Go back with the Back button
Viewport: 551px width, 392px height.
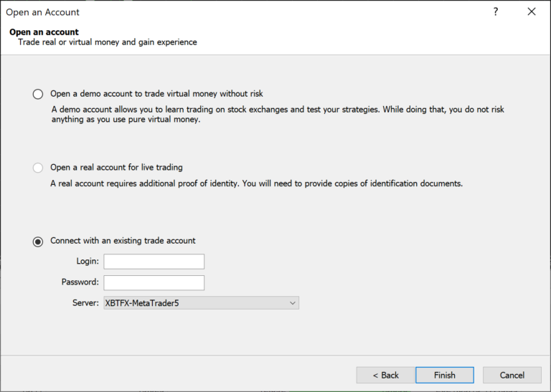(385, 375)
